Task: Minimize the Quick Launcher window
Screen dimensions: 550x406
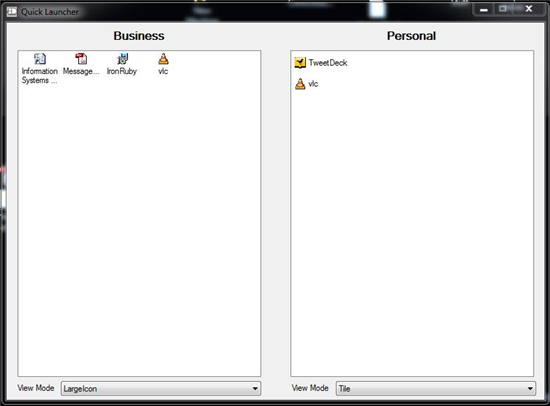Action: coord(484,9)
